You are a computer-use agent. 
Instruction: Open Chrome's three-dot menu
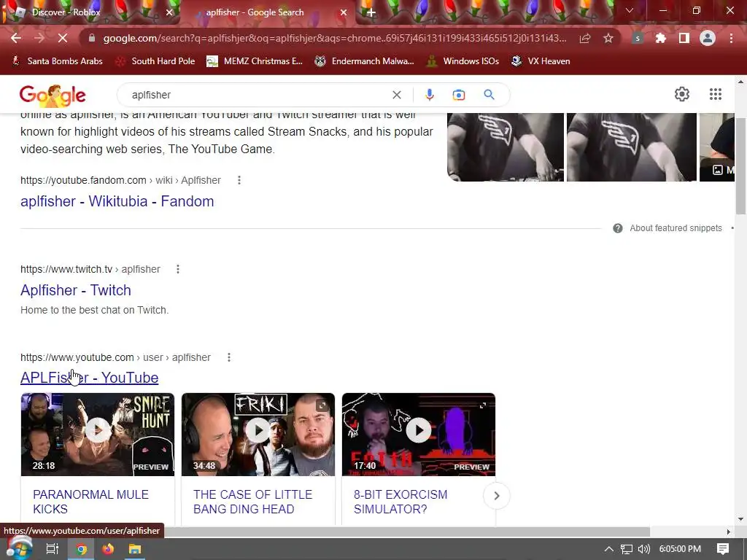[731, 38]
